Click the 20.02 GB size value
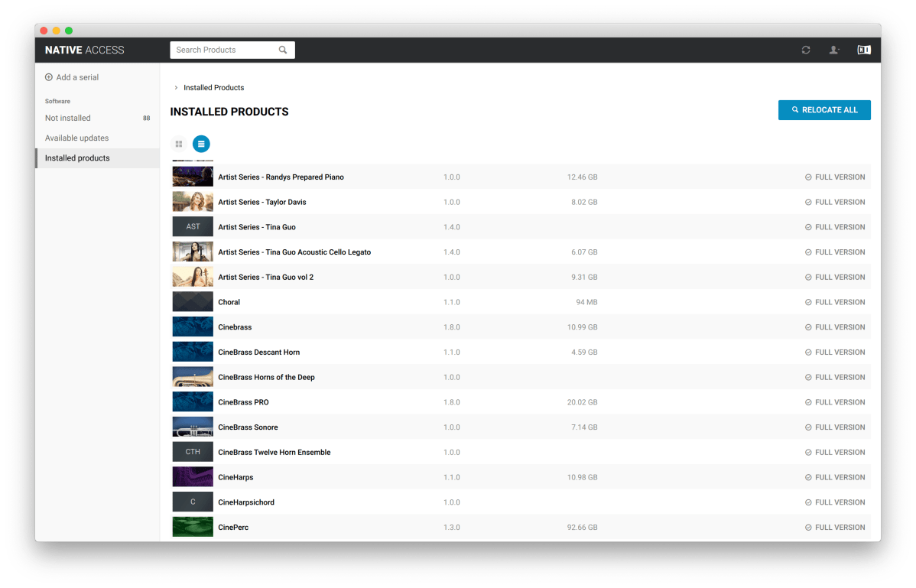This screenshot has width=916, height=588. coord(583,402)
